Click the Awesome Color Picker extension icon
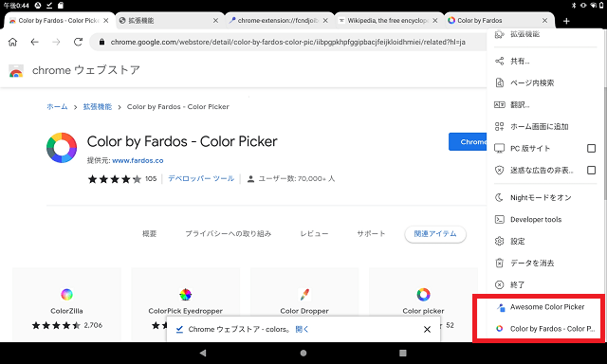 point(501,307)
